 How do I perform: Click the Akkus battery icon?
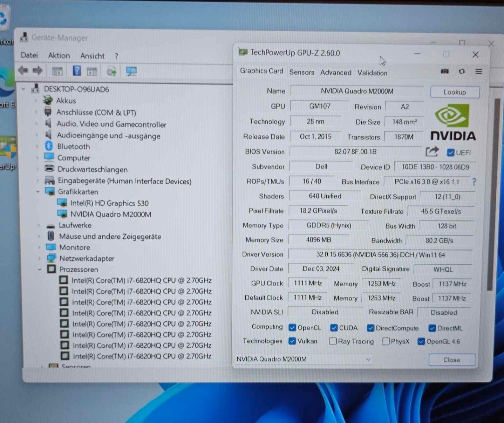(48, 100)
